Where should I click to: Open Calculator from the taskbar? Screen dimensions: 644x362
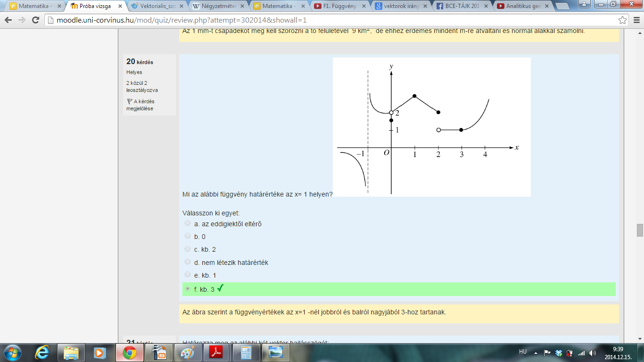tap(245, 352)
